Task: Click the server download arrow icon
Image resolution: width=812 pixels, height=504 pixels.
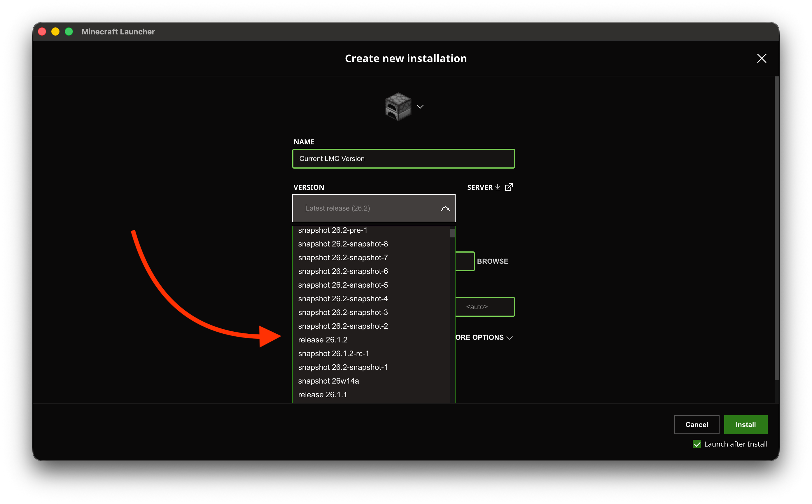Action: [497, 187]
